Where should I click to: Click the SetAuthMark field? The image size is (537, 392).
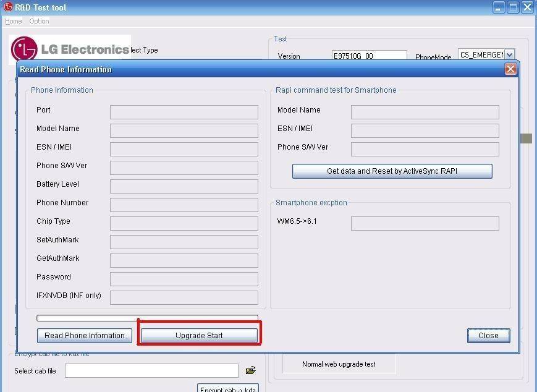pyautogui.click(x=184, y=242)
